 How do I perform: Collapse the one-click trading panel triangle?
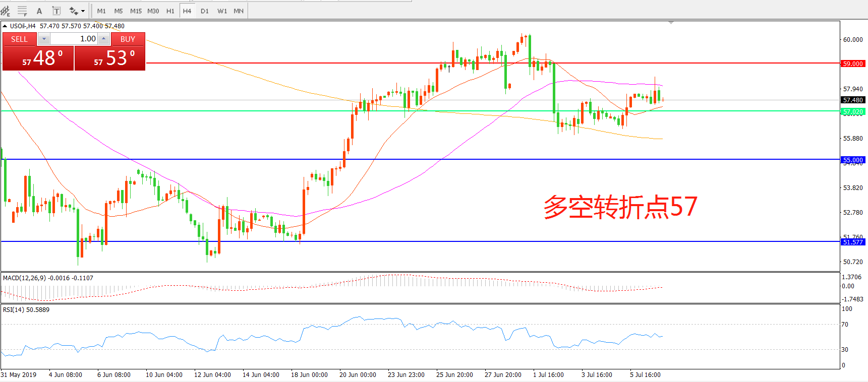click(x=5, y=26)
